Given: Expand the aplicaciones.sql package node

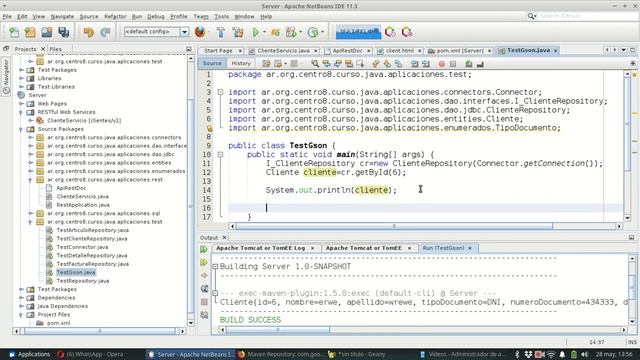Looking at the screenshot, I should click(31, 213).
